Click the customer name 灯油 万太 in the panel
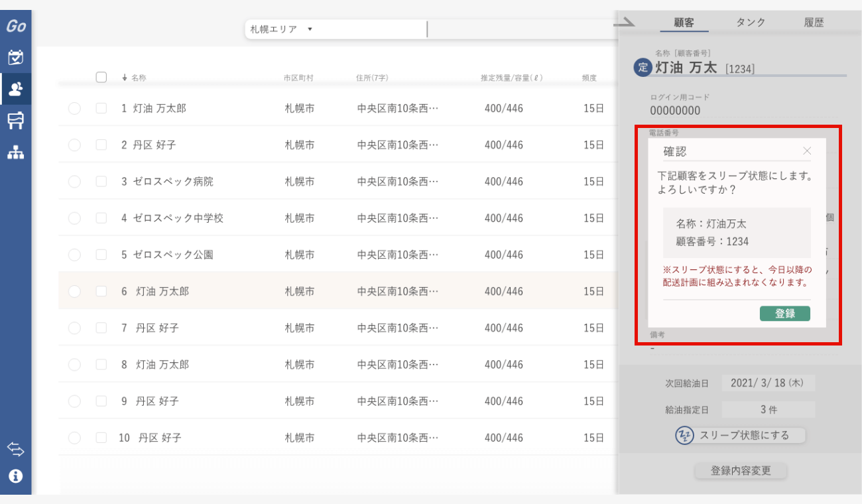Screen dimensions: 862x504 click(x=686, y=68)
